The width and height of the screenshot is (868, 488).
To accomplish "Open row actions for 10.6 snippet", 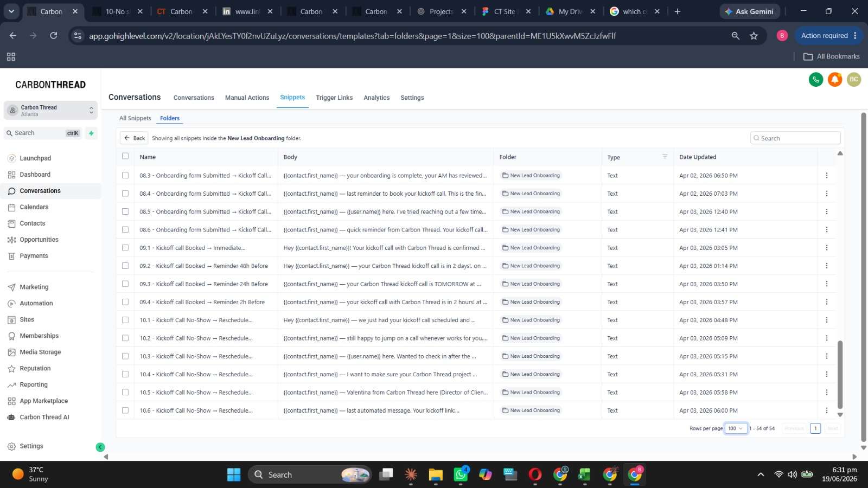I will coord(827,410).
